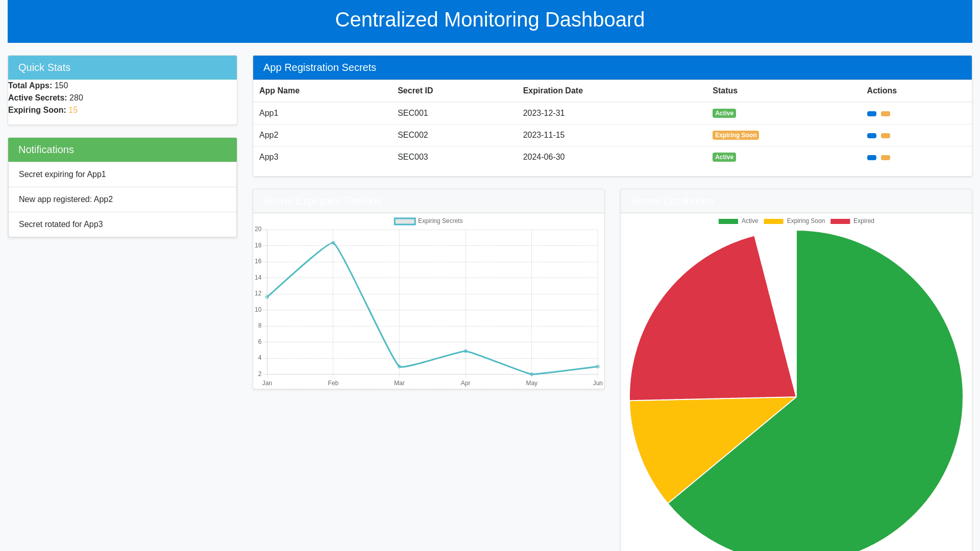Click the blue action button for App2
This screenshot has height=551, width=980.
click(x=871, y=136)
